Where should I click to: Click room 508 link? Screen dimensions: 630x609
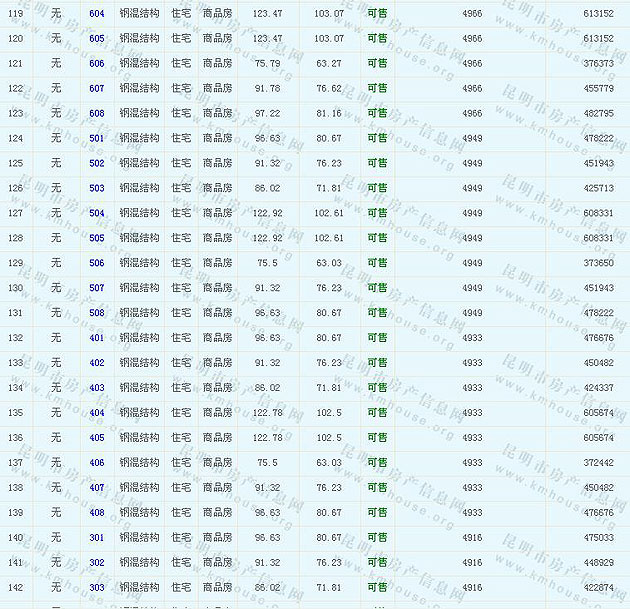click(96, 313)
